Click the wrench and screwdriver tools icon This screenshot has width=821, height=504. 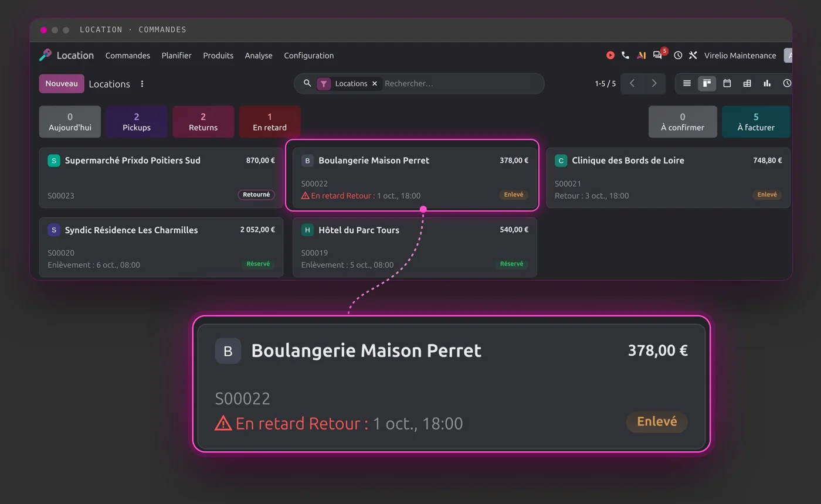(693, 55)
